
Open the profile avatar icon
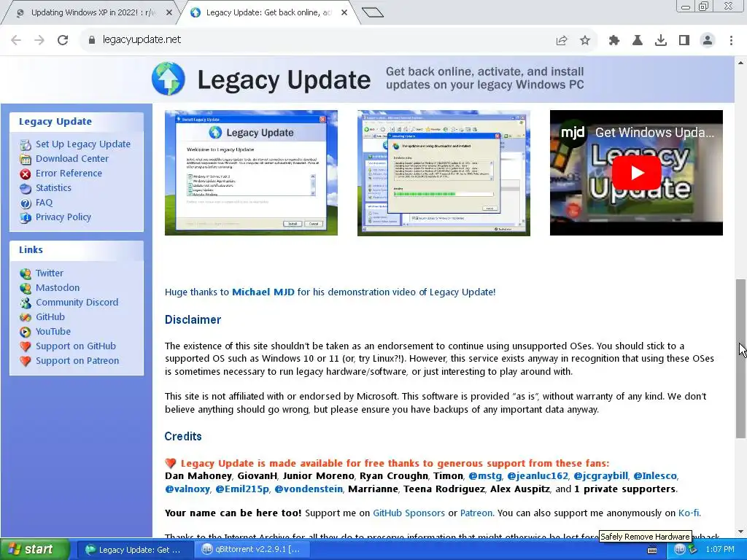click(708, 41)
